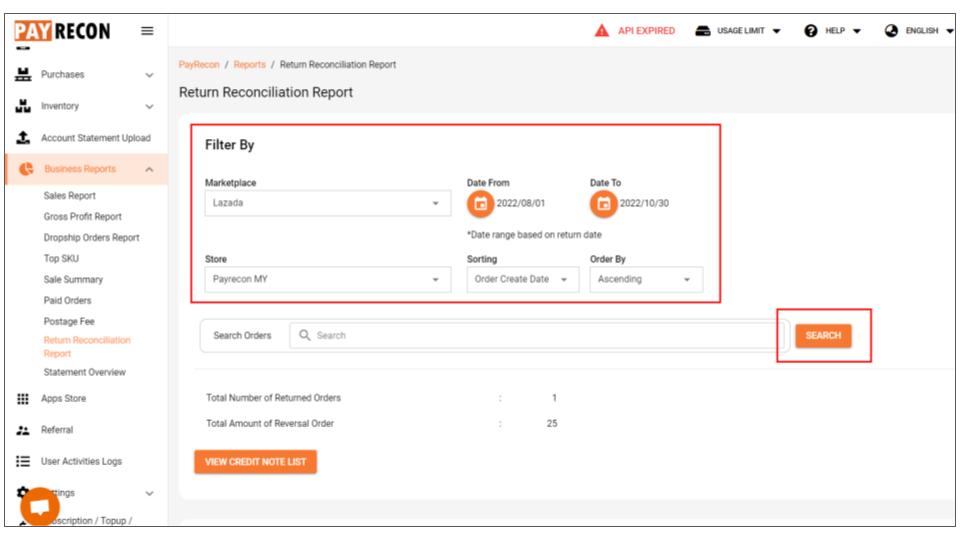Screen dimensions: 960x540
Task: Click Total Amount of Reversal Order label
Action: [270, 424]
